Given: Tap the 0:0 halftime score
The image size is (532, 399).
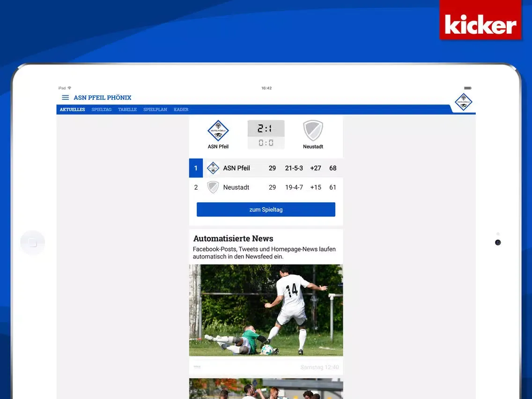Looking at the screenshot, I should pos(266,143).
